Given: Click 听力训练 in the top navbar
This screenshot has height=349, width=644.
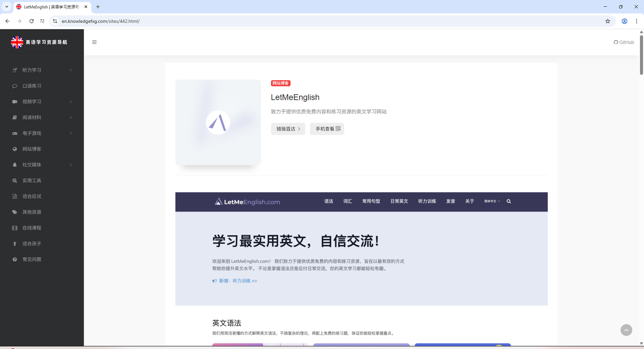Looking at the screenshot, I should (427, 201).
